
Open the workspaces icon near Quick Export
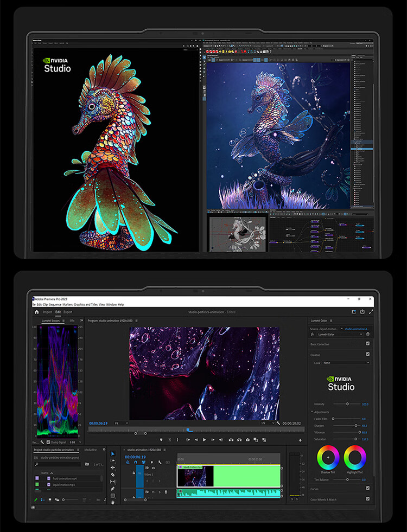[x=354, y=312]
